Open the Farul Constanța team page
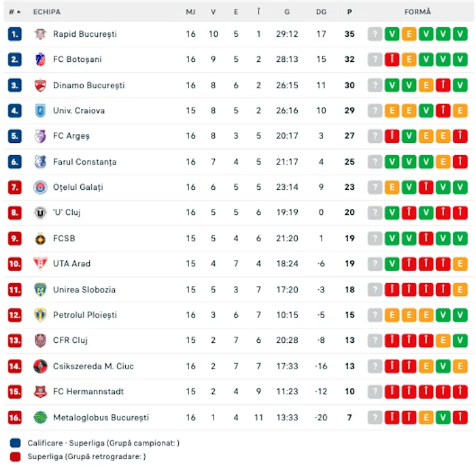 click(x=84, y=162)
